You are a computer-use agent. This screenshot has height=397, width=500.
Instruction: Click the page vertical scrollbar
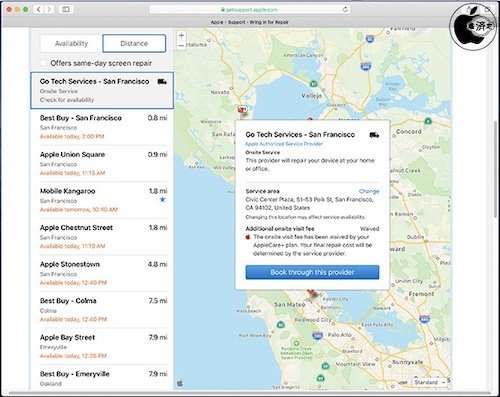(496, 169)
